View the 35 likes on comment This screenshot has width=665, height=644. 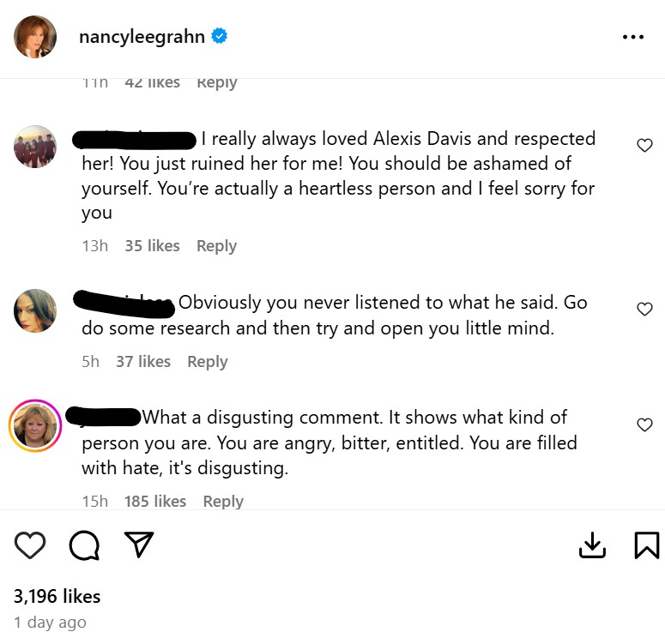pos(152,246)
